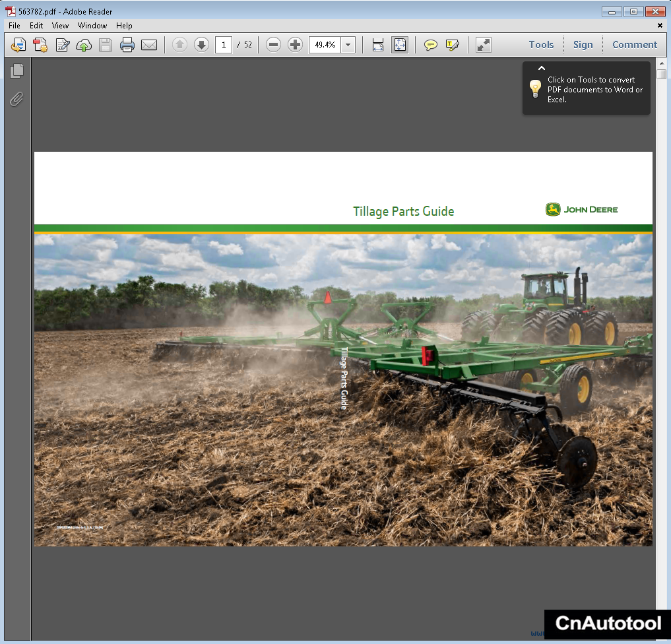Click the page number field
This screenshot has height=644, width=671.
[x=224, y=45]
